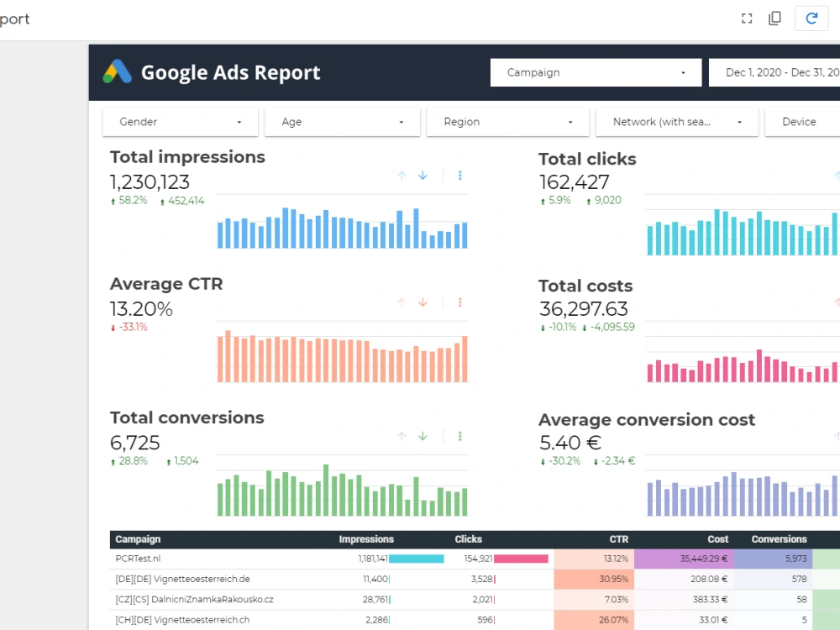Viewport: 840px width, 630px height.
Task: Click the fullscreen icon in the top bar
Action: (747, 18)
